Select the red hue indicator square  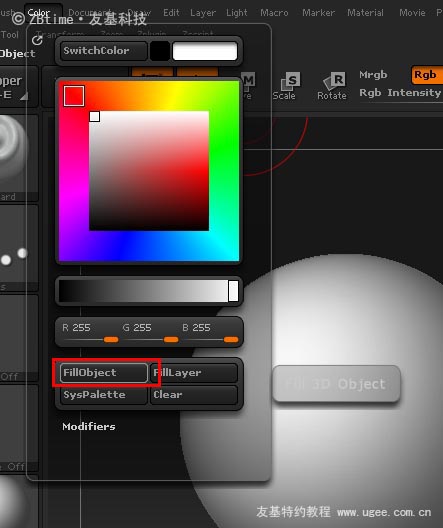pos(74,96)
